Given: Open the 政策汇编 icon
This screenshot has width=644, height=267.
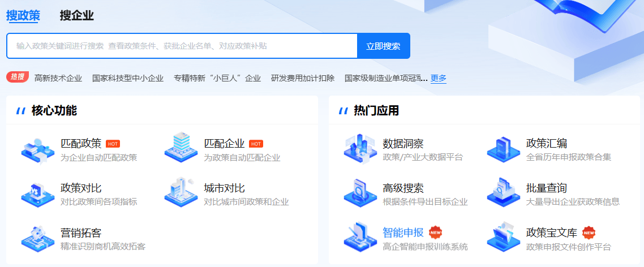Looking at the screenshot, I should pos(503,149).
